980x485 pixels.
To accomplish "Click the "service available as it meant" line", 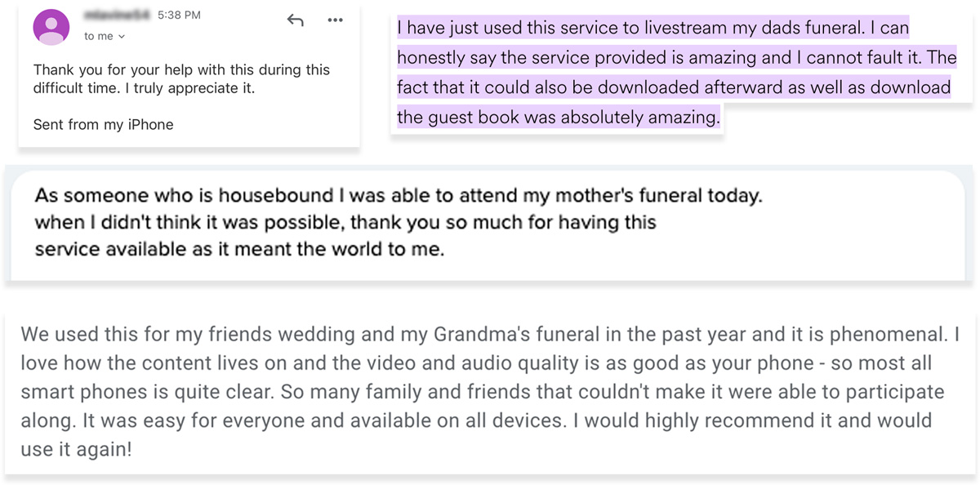I will point(239,249).
